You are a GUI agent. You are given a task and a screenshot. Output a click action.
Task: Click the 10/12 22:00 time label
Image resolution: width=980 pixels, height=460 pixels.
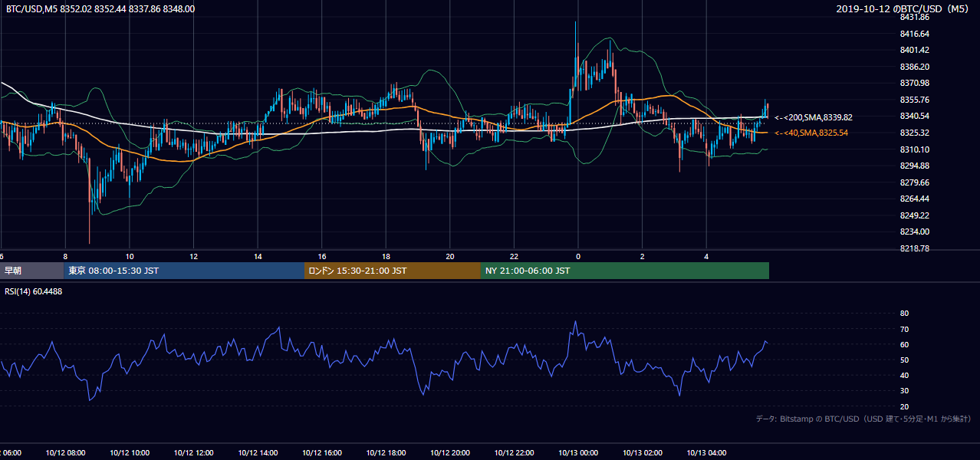click(513, 453)
